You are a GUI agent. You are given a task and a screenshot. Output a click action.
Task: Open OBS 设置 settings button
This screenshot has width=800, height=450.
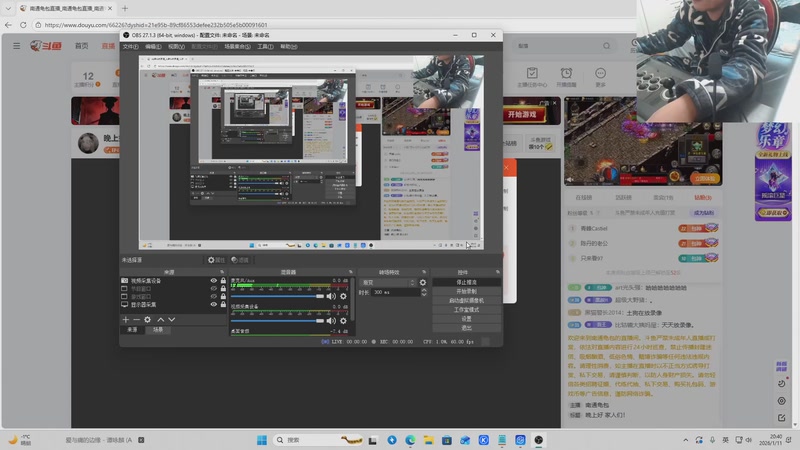(x=466, y=319)
